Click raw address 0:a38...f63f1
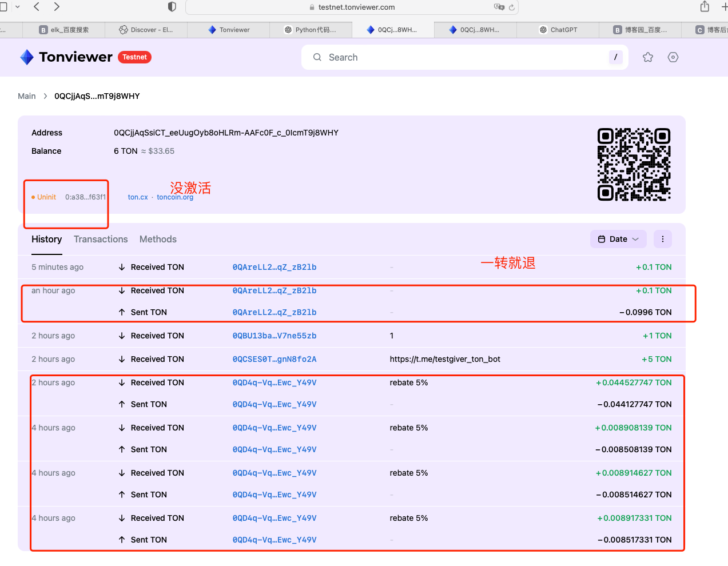This screenshot has height=566, width=728. 85,197
